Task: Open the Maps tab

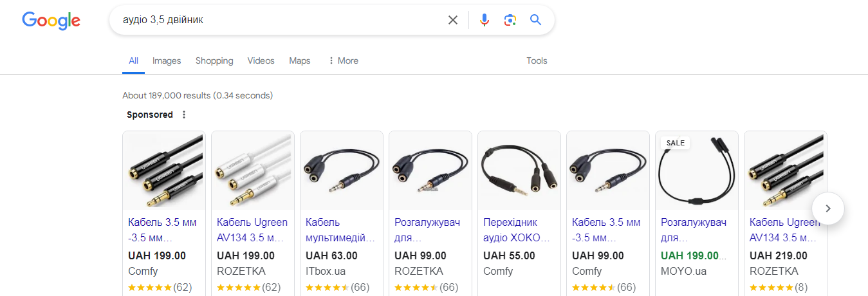Action: coord(300,60)
